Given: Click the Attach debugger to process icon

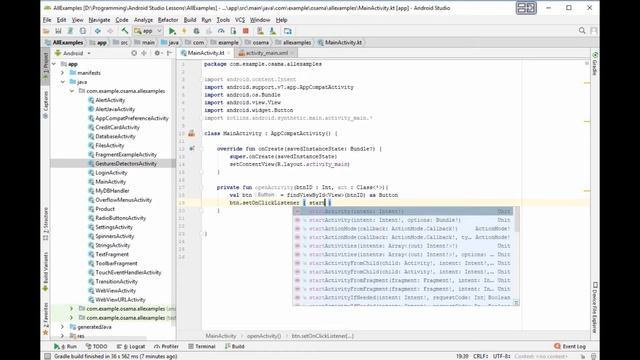Looking at the screenshot, I should (233, 31).
